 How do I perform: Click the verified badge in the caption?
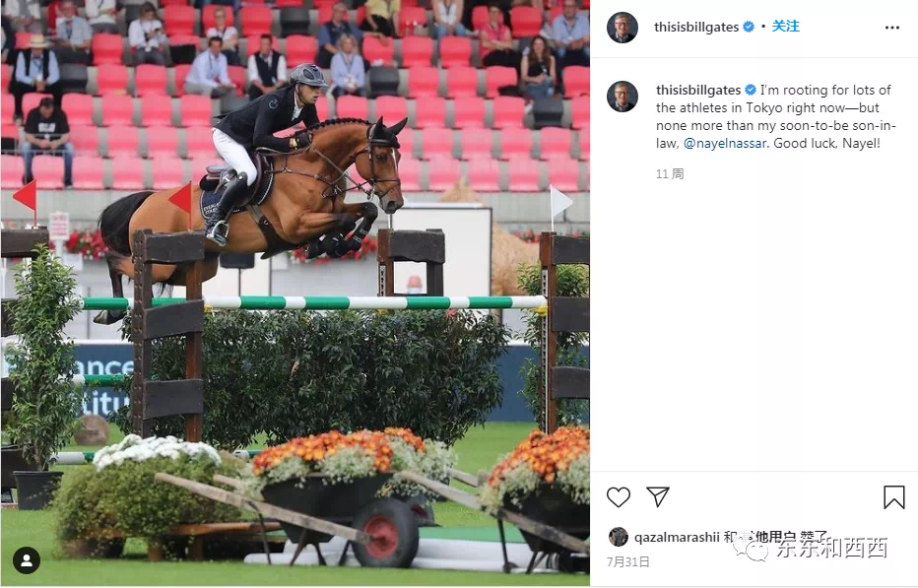[x=751, y=91]
